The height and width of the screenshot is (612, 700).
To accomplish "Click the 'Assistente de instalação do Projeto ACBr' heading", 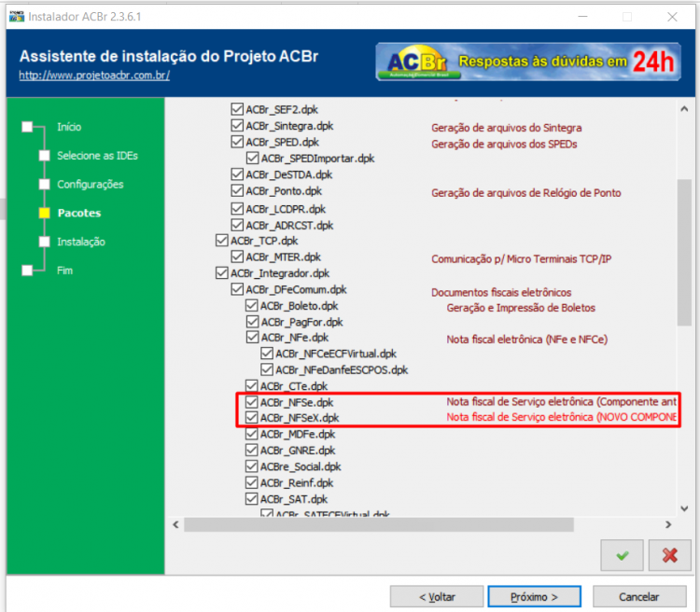I will click(x=169, y=57).
